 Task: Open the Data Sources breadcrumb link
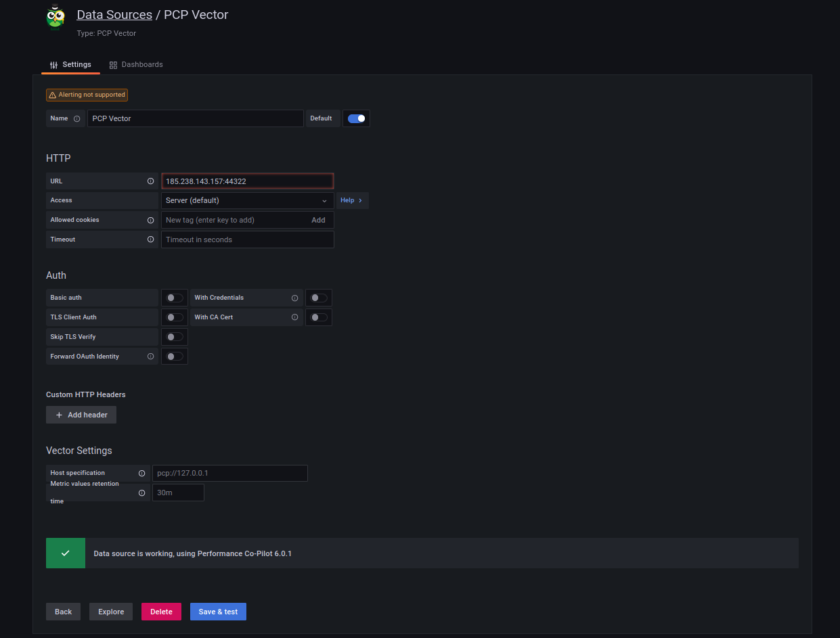(114, 14)
